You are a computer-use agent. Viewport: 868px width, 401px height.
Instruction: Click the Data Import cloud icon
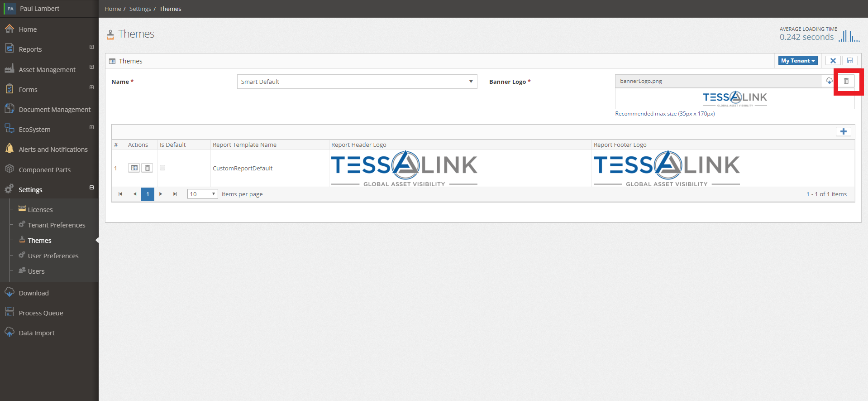click(10, 332)
